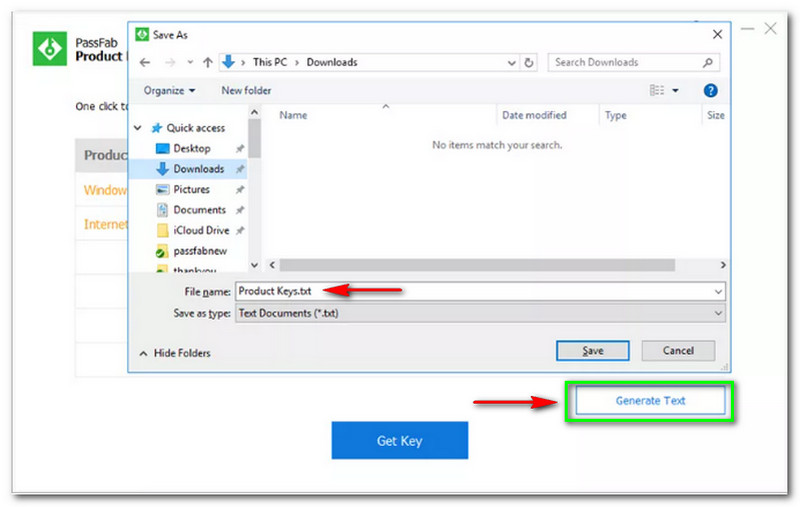Open the Organize menu
Viewport: 800px width, 507px height.
point(169,90)
